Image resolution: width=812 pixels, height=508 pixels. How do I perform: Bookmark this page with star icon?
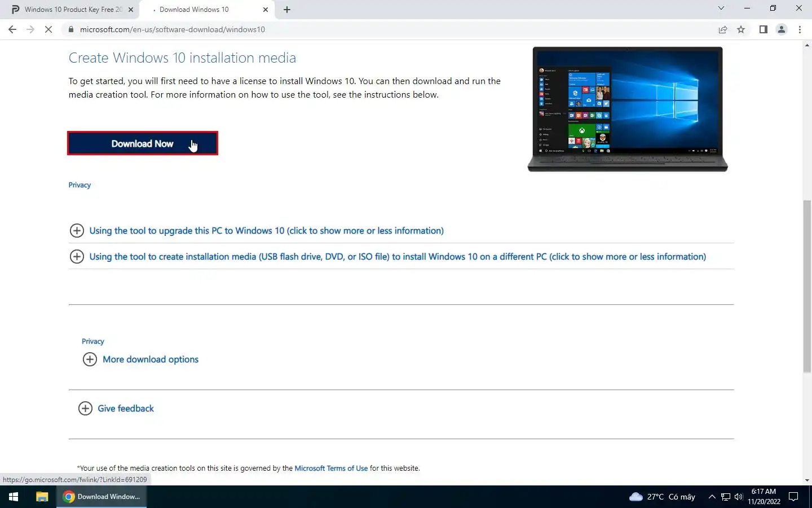coord(741,29)
